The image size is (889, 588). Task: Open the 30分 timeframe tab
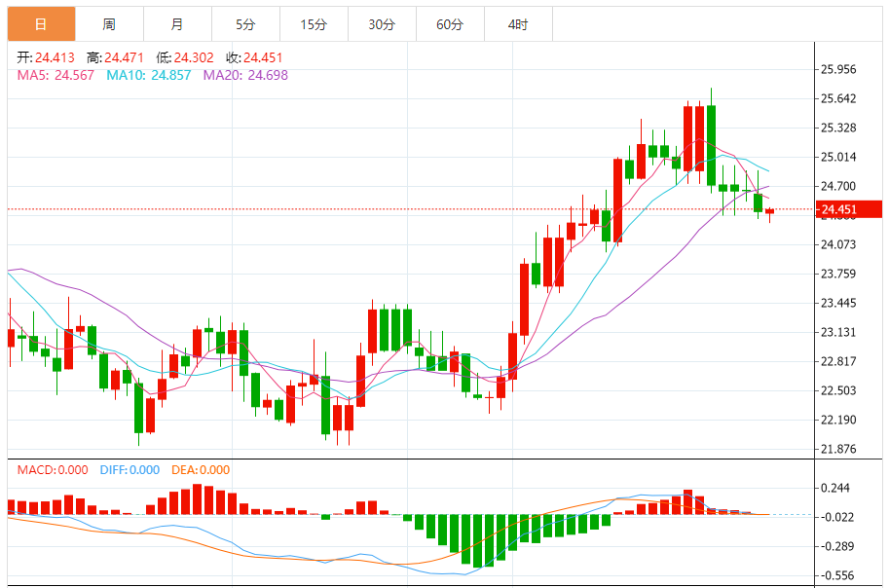382,24
